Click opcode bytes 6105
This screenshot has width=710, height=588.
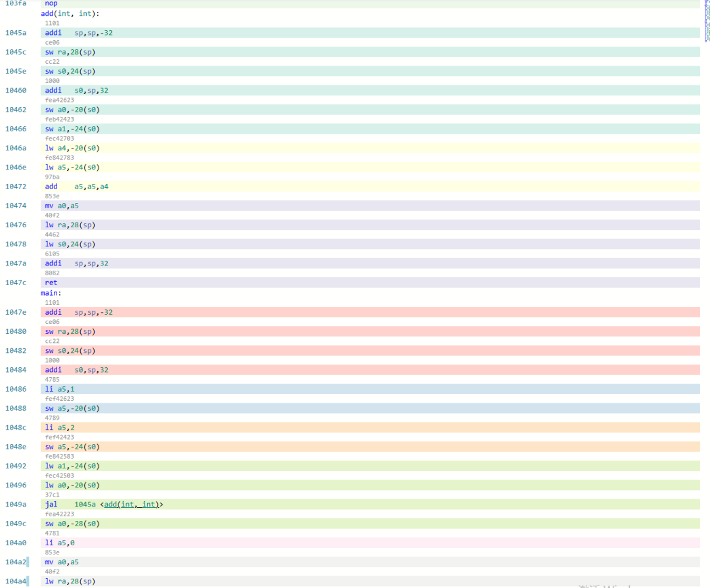(52, 254)
